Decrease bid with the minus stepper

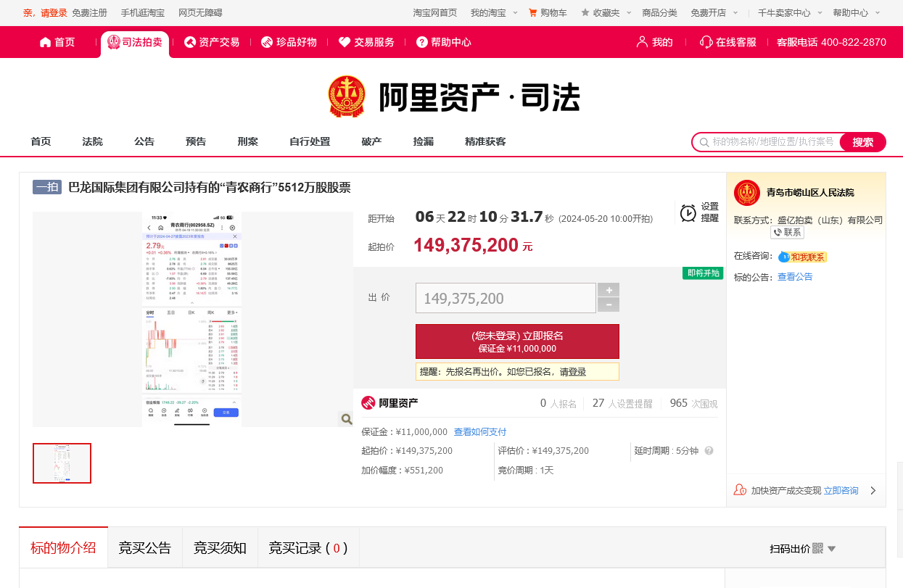coord(608,305)
